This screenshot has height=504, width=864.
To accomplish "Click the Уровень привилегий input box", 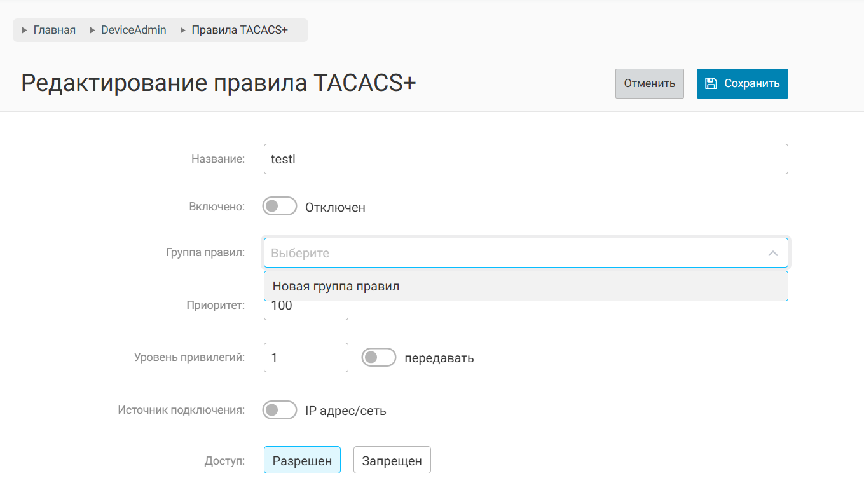I will point(306,357).
